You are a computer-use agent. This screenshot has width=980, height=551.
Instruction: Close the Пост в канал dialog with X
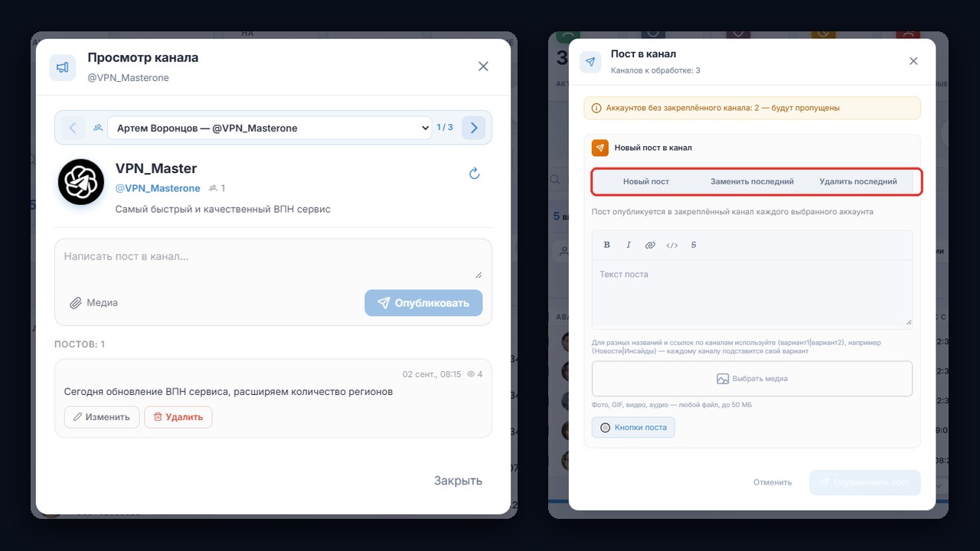click(x=913, y=60)
